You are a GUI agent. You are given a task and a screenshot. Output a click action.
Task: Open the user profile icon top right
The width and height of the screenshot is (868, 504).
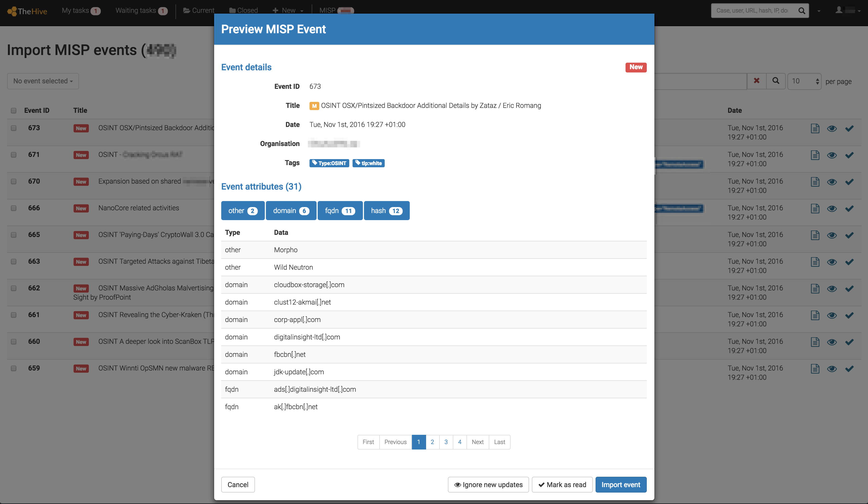[840, 10]
